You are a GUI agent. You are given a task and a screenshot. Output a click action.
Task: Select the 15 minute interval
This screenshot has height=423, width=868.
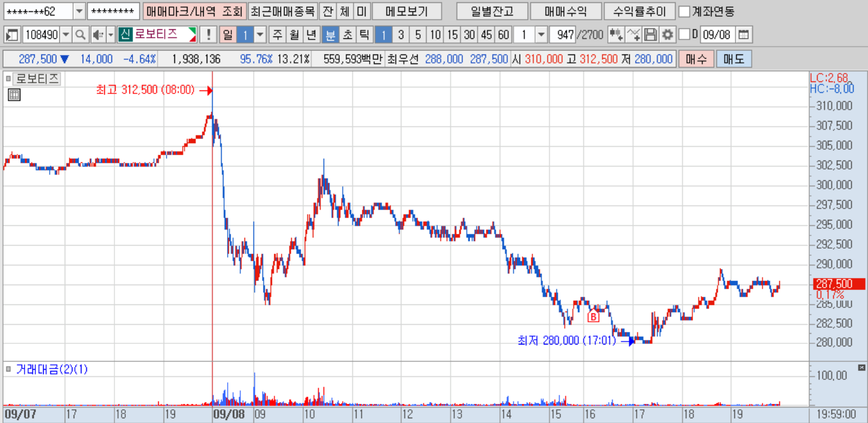(452, 35)
